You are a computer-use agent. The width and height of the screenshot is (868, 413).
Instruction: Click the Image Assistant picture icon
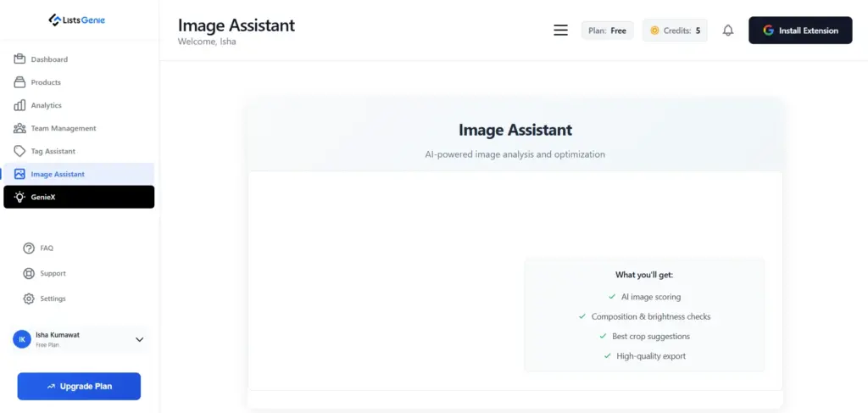tap(20, 175)
